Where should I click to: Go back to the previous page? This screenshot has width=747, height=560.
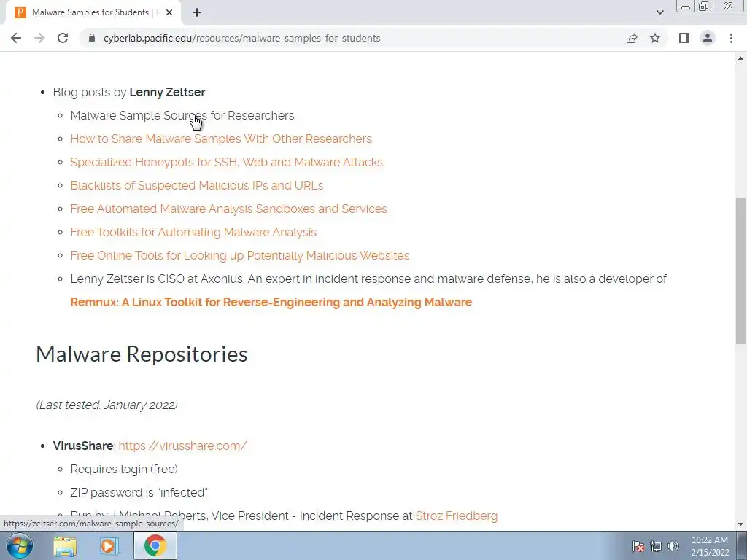point(16,38)
